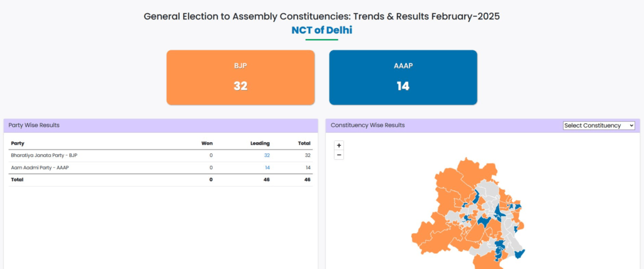Click the page title about Trends & Results February-2025
The image size is (644, 269).
point(321,16)
